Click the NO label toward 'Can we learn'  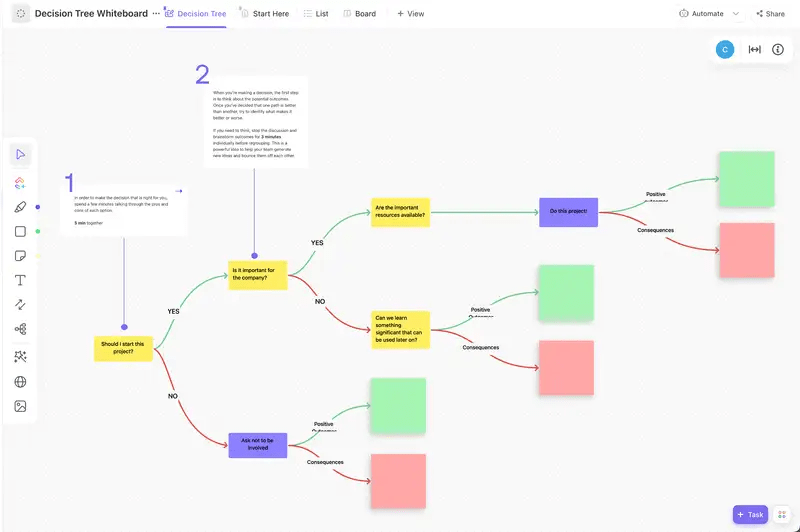coord(320,301)
